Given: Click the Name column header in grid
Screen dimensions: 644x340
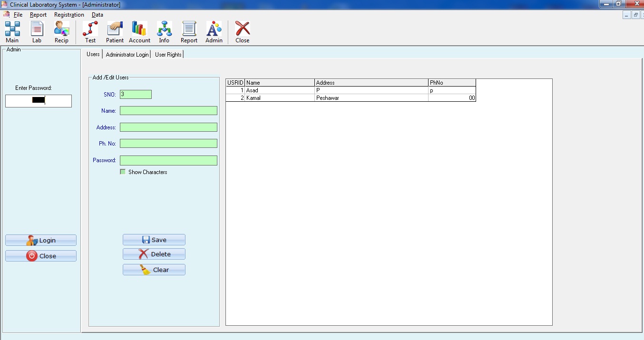Looking at the screenshot, I should coord(280,83).
